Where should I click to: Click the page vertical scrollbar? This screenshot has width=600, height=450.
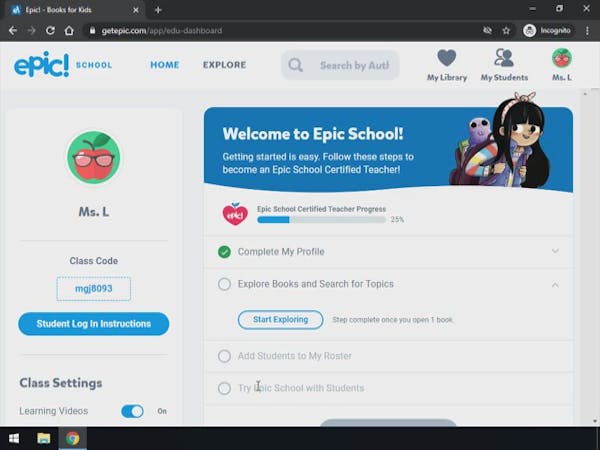(585, 257)
